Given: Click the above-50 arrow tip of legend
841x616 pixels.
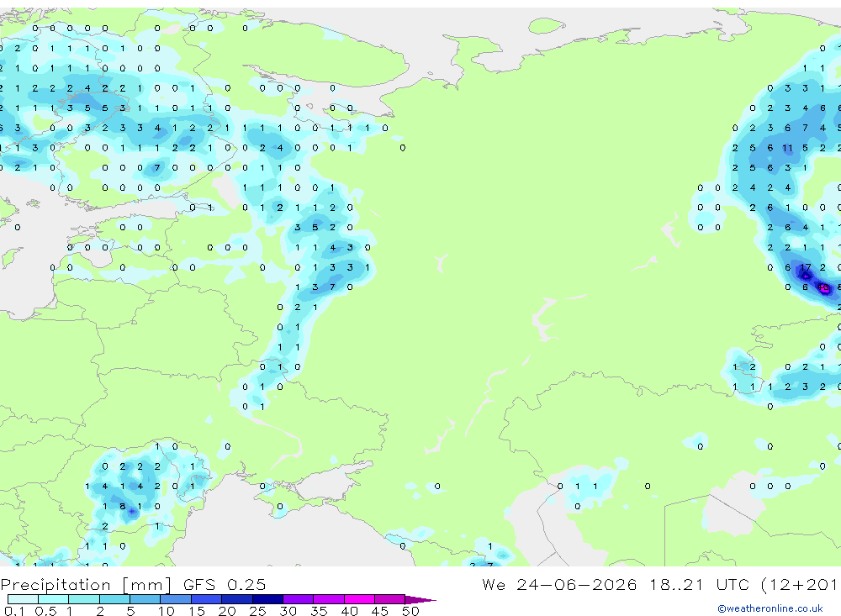Looking at the screenshot, I should coord(420,600).
